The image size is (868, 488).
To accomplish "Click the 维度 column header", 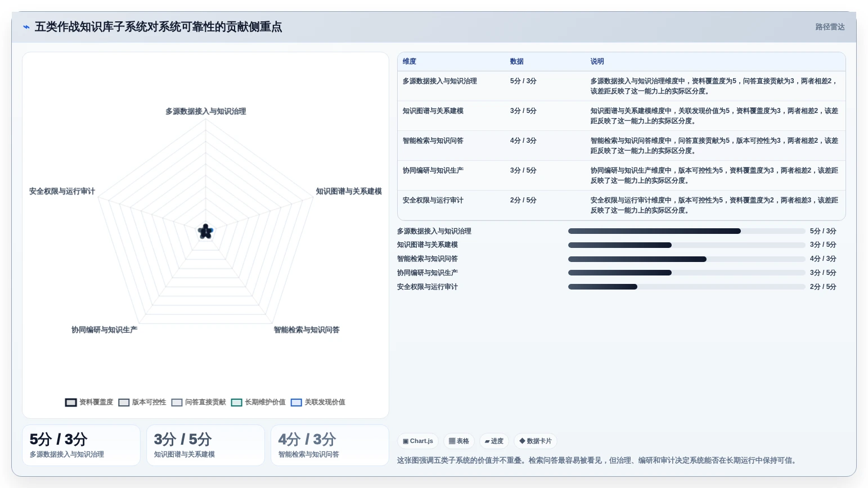I will (410, 61).
